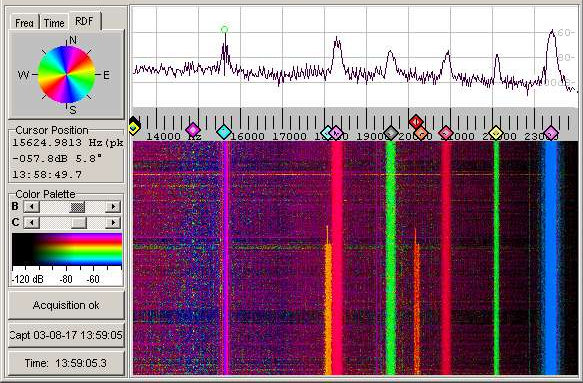Open the Time tab
The height and width of the screenshot is (383, 583).
pos(54,23)
